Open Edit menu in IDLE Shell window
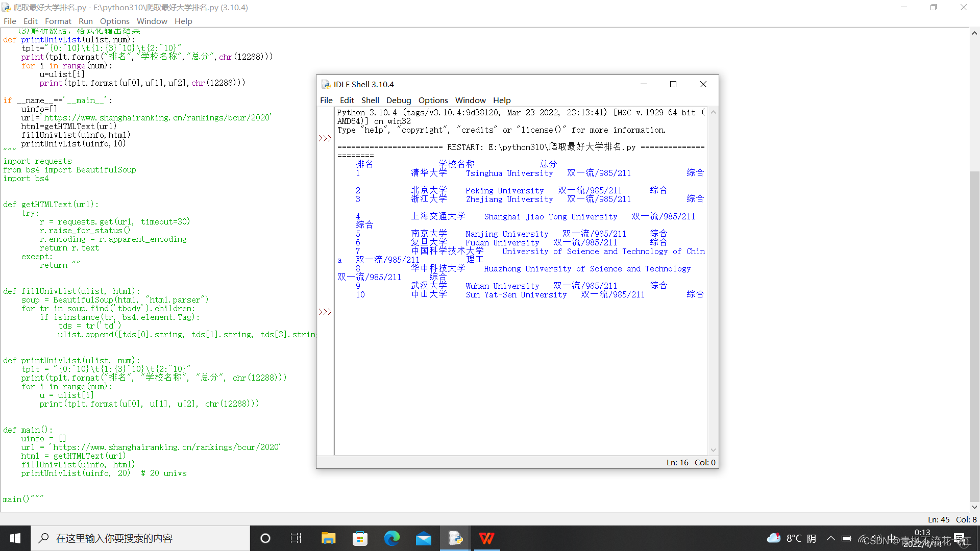Viewport: 980px width, 551px height. [x=347, y=100]
